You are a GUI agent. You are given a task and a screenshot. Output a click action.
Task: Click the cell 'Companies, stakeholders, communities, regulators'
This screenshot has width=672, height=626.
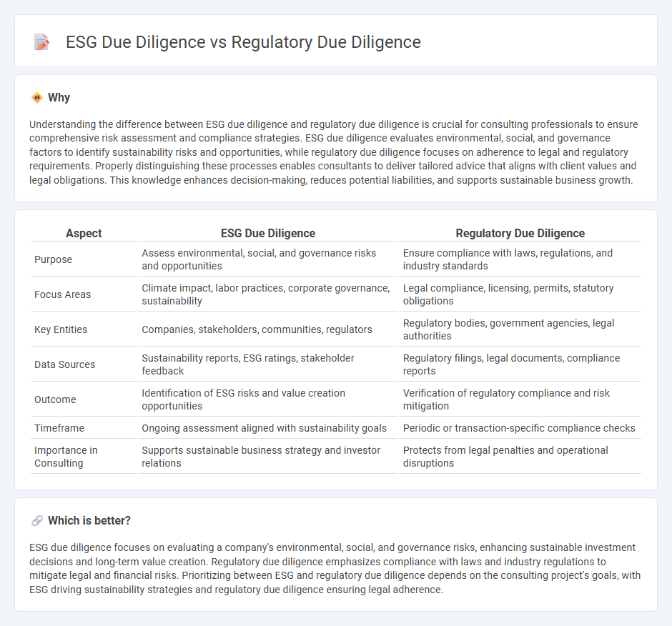tap(268, 329)
